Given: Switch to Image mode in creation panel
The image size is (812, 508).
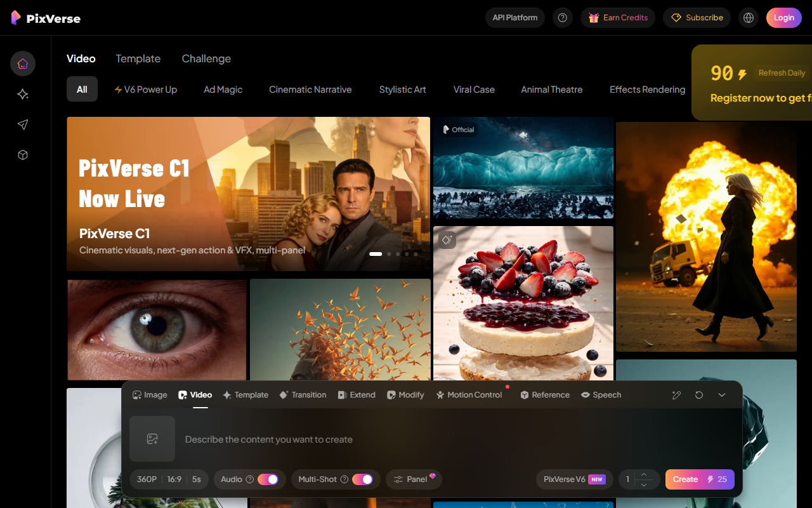Looking at the screenshot, I should tap(150, 395).
